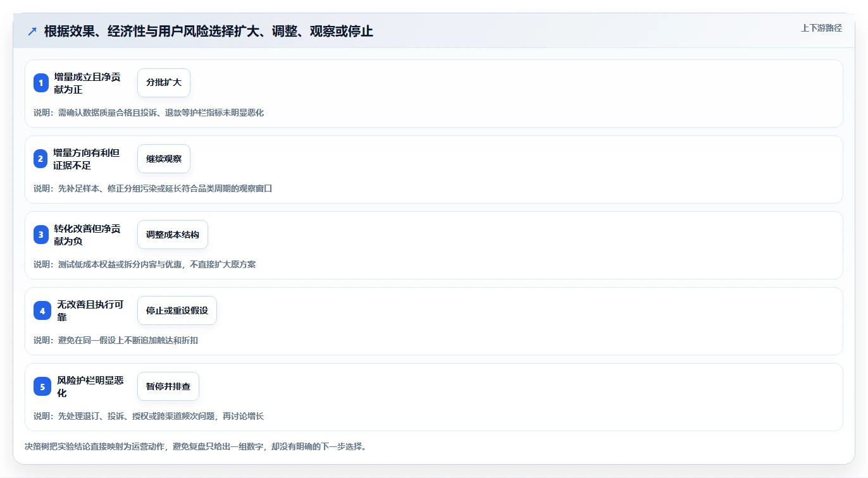Click the step 1 number badge
The width and height of the screenshot is (868, 478).
coord(41,83)
